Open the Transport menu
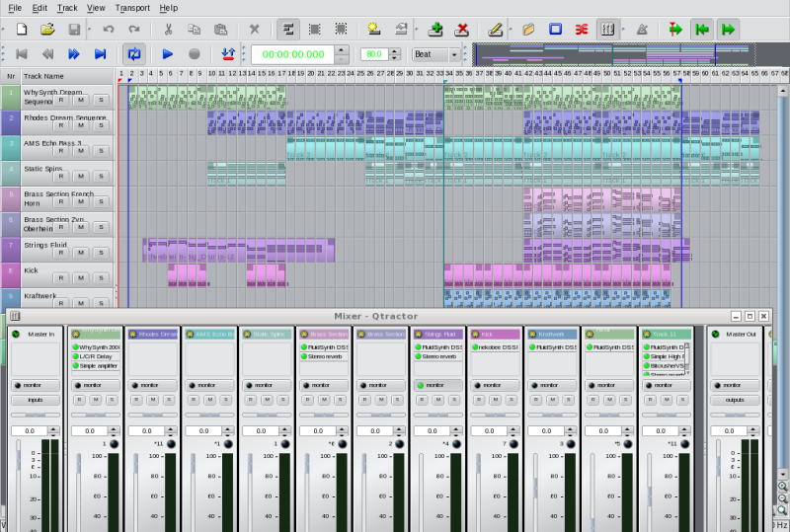790x532 pixels. [x=132, y=8]
